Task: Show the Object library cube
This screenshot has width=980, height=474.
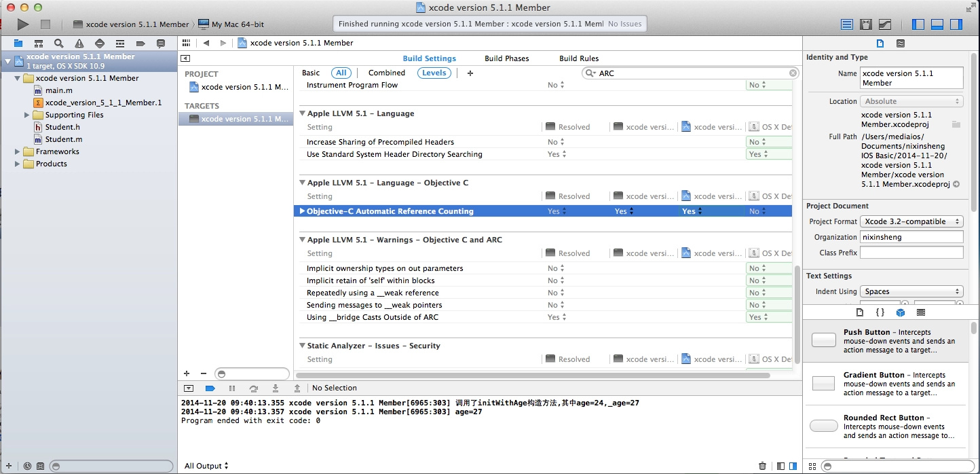Action: 901,312
